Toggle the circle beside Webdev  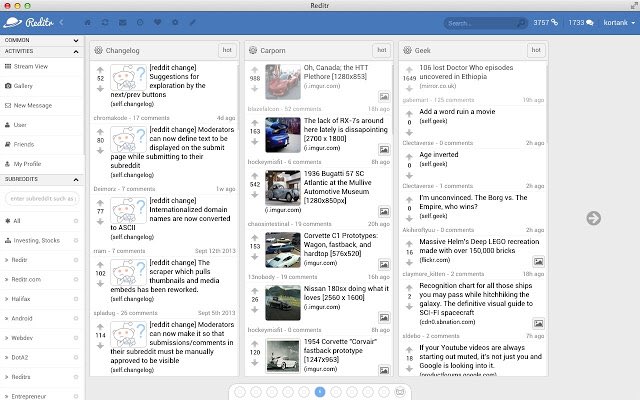coord(76,338)
